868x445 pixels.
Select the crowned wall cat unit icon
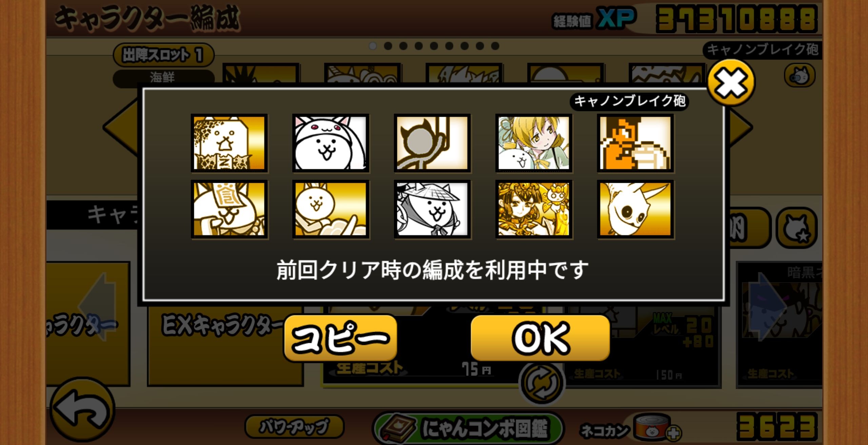point(229,143)
